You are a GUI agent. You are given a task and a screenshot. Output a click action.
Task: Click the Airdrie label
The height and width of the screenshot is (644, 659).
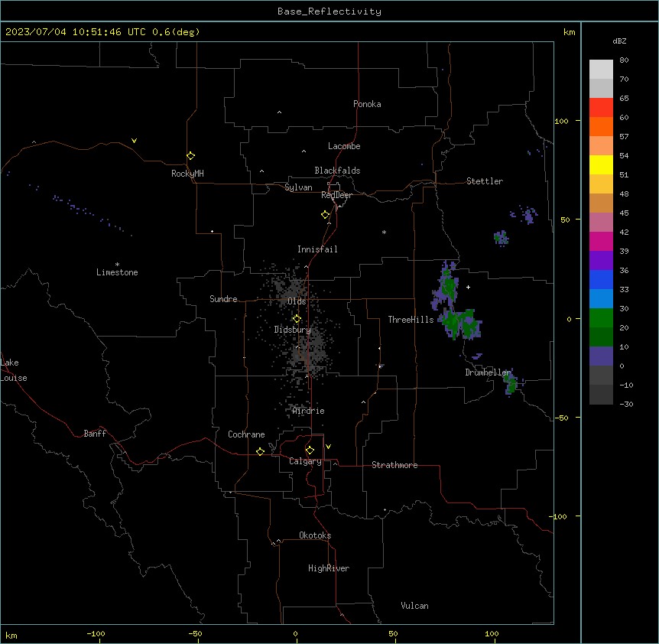click(309, 411)
